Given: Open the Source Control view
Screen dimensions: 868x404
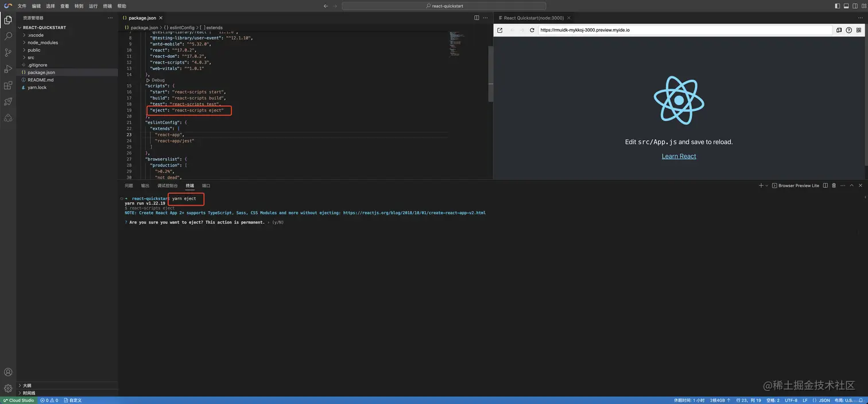Looking at the screenshot, I should 8,52.
